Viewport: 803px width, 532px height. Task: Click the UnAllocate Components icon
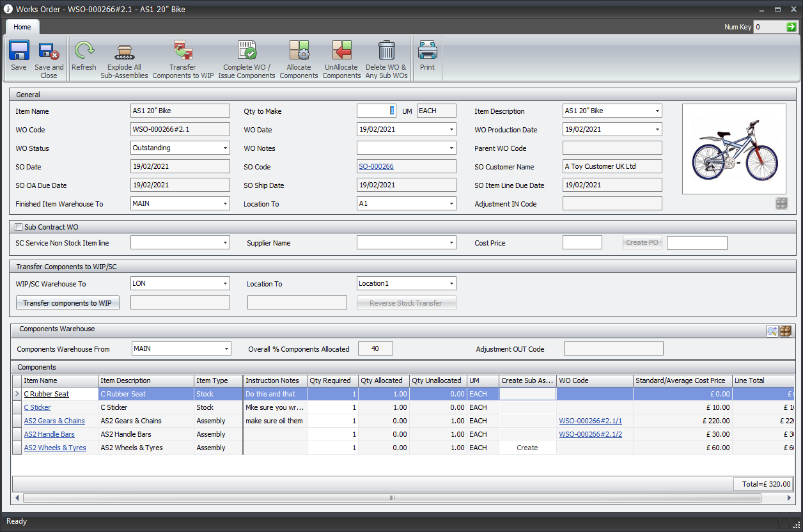342,51
